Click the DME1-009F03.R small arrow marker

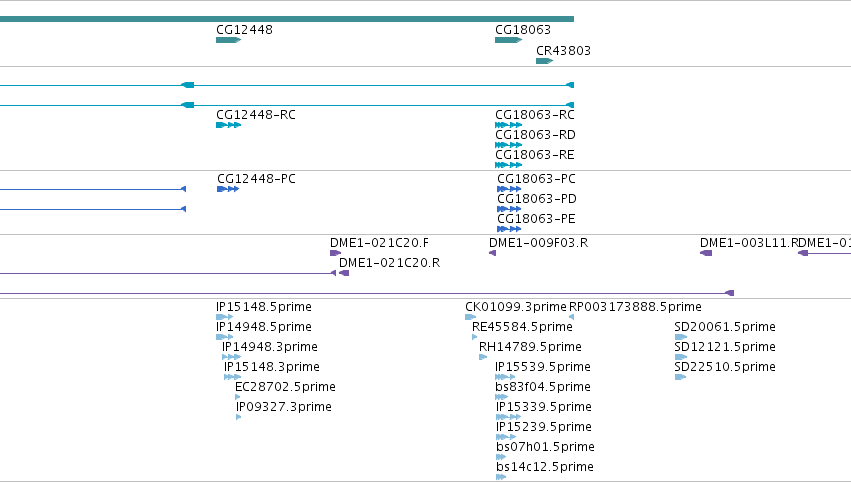tap(492, 253)
